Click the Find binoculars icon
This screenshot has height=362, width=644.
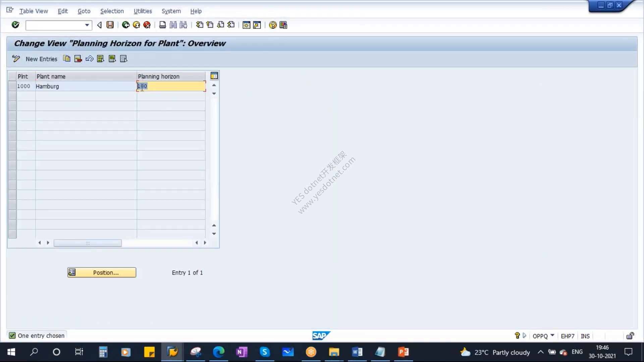click(x=173, y=25)
